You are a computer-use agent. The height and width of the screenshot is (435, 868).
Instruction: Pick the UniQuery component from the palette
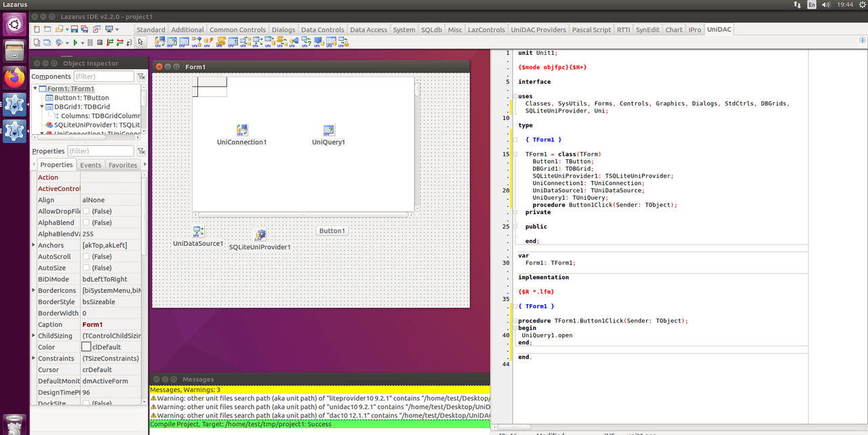(x=172, y=42)
